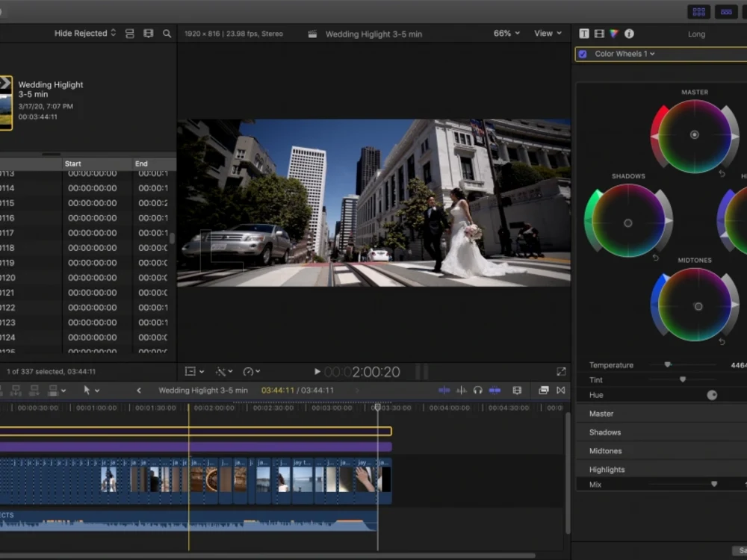The image size is (747, 560).
Task: Click the overwrite clip edit button
Action: click(x=53, y=391)
